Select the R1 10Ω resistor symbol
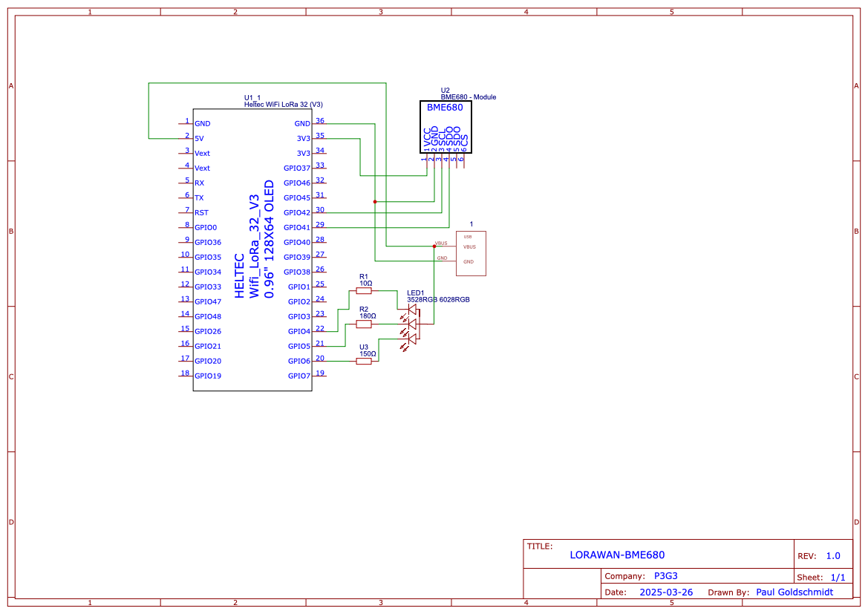 click(x=364, y=291)
